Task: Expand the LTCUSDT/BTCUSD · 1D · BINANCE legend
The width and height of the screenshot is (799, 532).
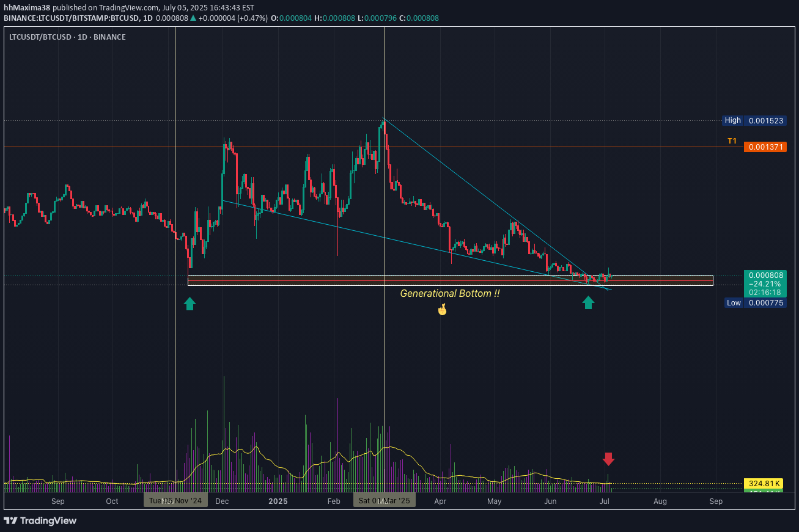Action: click(67, 37)
